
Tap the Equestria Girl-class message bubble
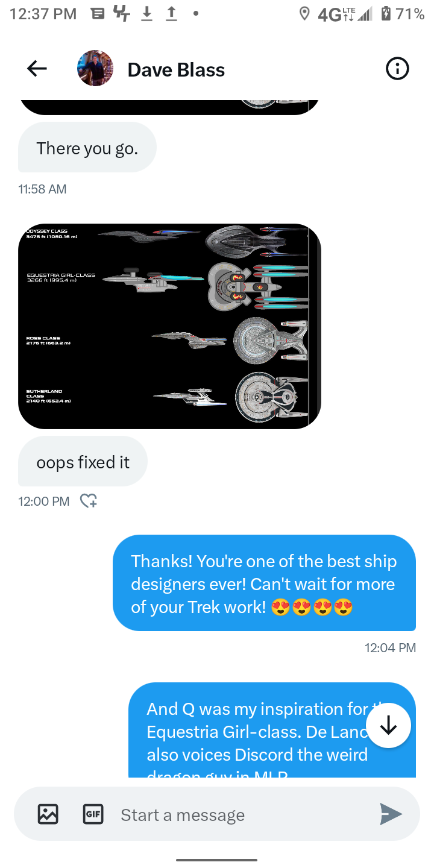click(272, 730)
